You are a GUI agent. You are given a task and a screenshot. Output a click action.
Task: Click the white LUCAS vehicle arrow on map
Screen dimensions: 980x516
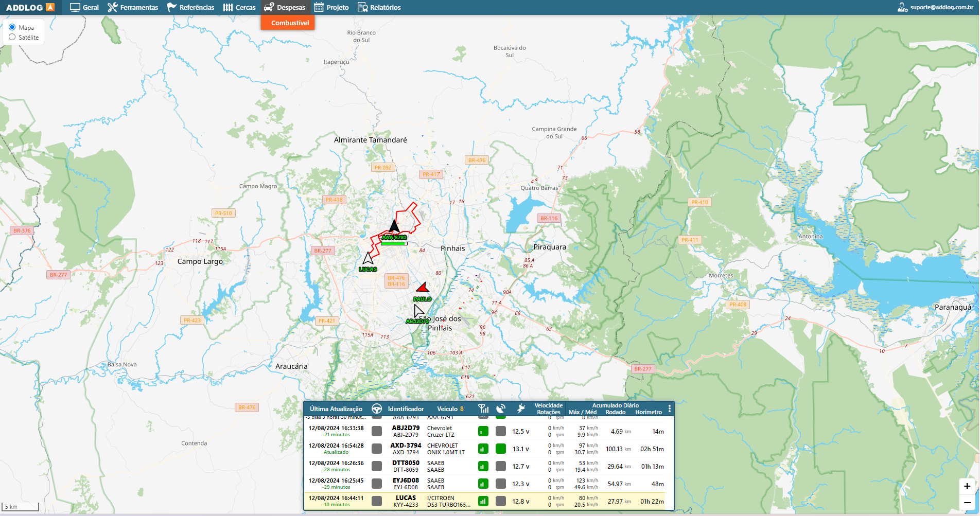coord(368,258)
